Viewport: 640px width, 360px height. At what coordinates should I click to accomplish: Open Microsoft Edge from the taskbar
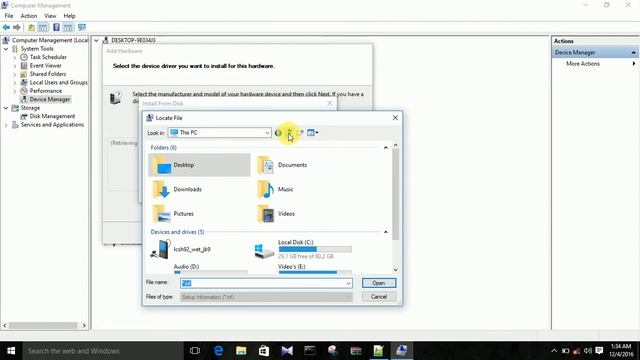coord(218,351)
